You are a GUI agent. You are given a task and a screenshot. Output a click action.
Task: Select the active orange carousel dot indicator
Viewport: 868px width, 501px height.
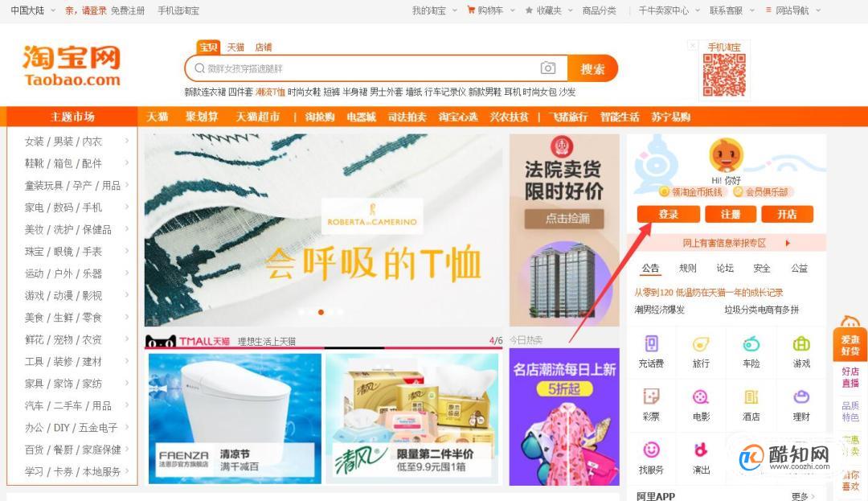pos(321,312)
